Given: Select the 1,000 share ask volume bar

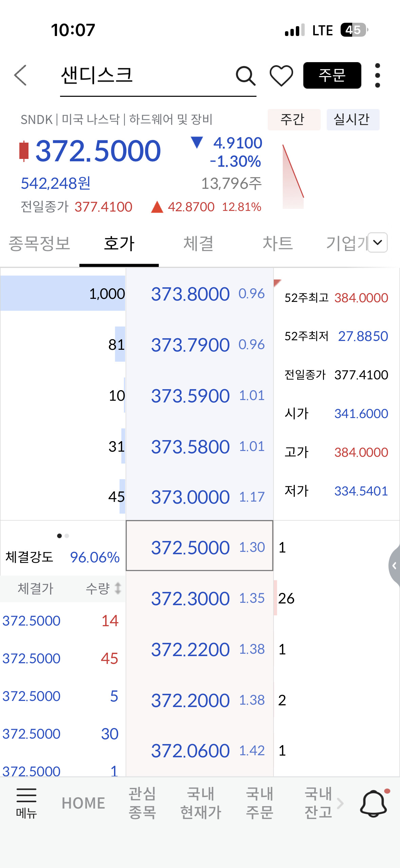Looking at the screenshot, I should (63, 293).
